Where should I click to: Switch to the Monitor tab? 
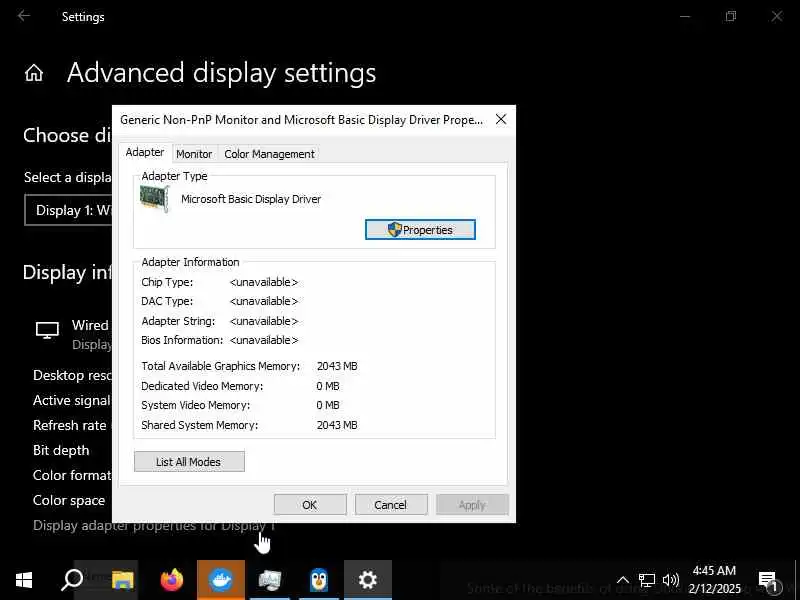[194, 154]
